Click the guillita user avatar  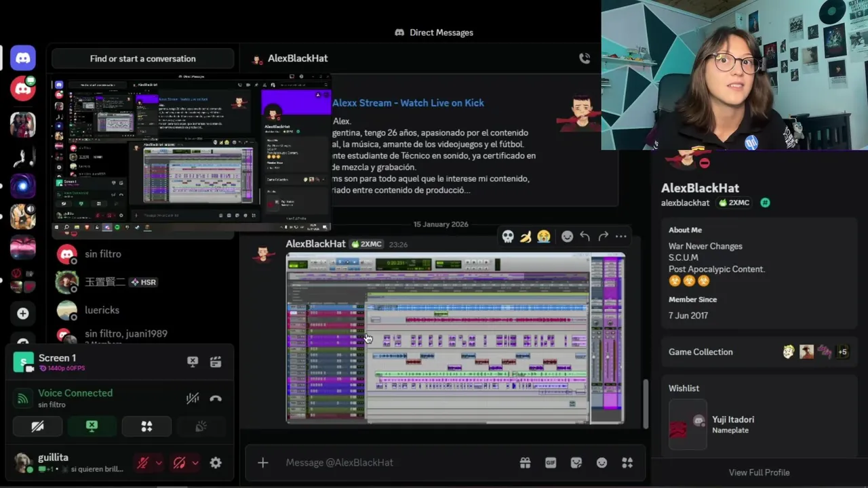point(23,462)
